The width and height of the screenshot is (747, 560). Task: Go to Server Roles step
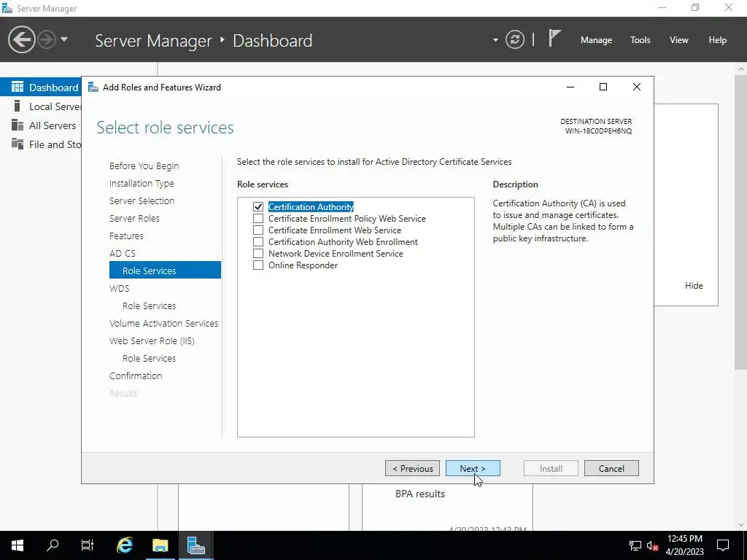(134, 218)
